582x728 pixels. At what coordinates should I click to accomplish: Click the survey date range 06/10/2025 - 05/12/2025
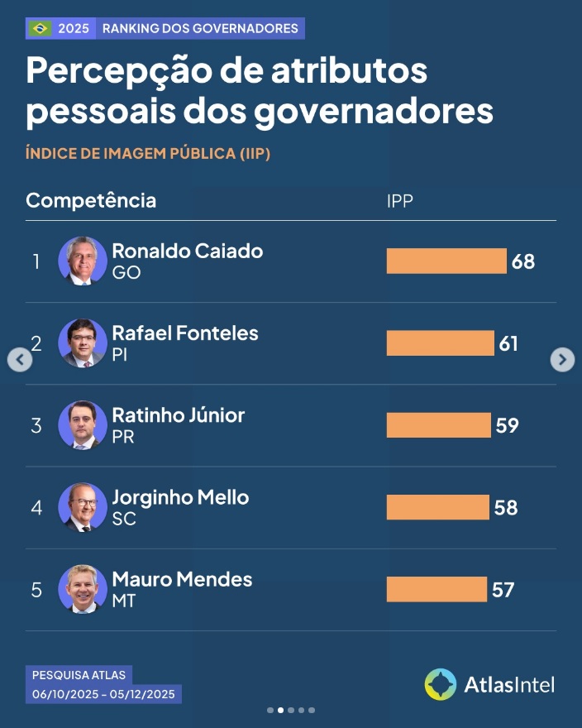click(x=103, y=694)
